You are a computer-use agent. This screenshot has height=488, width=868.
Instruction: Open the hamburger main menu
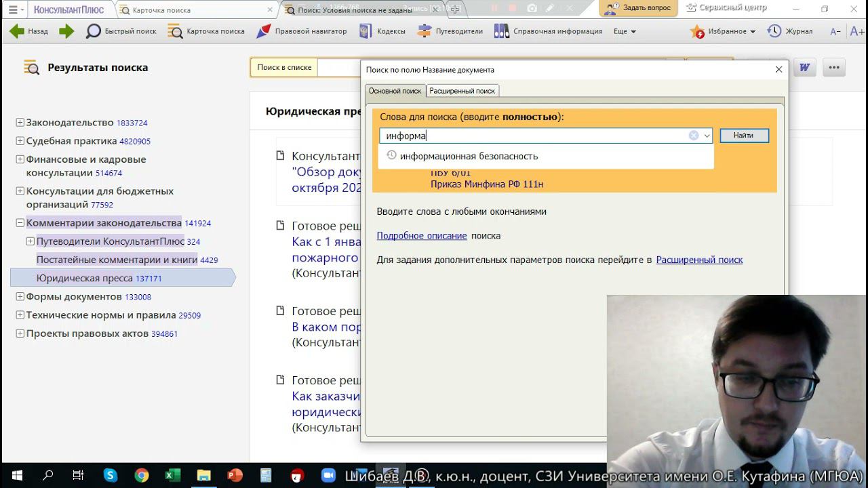pyautogui.click(x=13, y=9)
